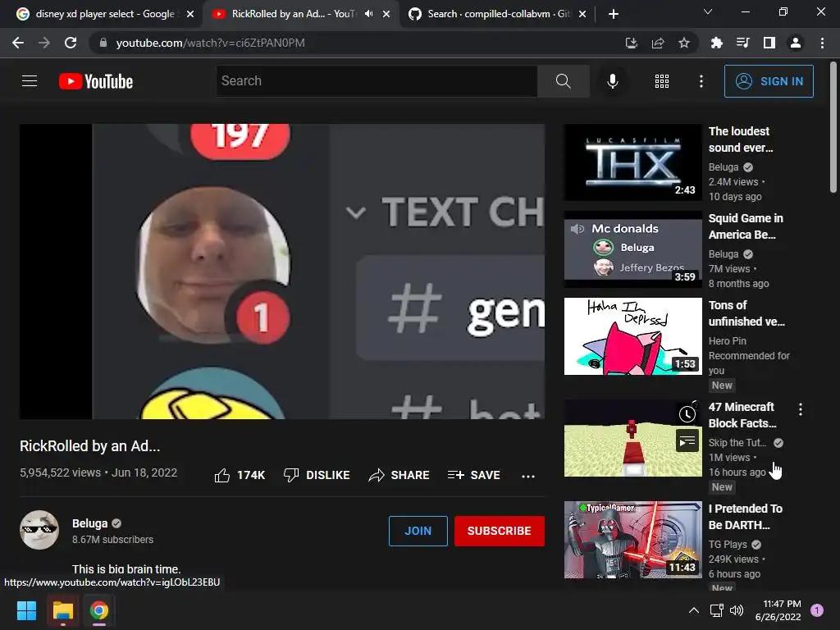This screenshot has height=630, width=840.
Task: Open Chrome profile avatar
Action: (x=796, y=43)
